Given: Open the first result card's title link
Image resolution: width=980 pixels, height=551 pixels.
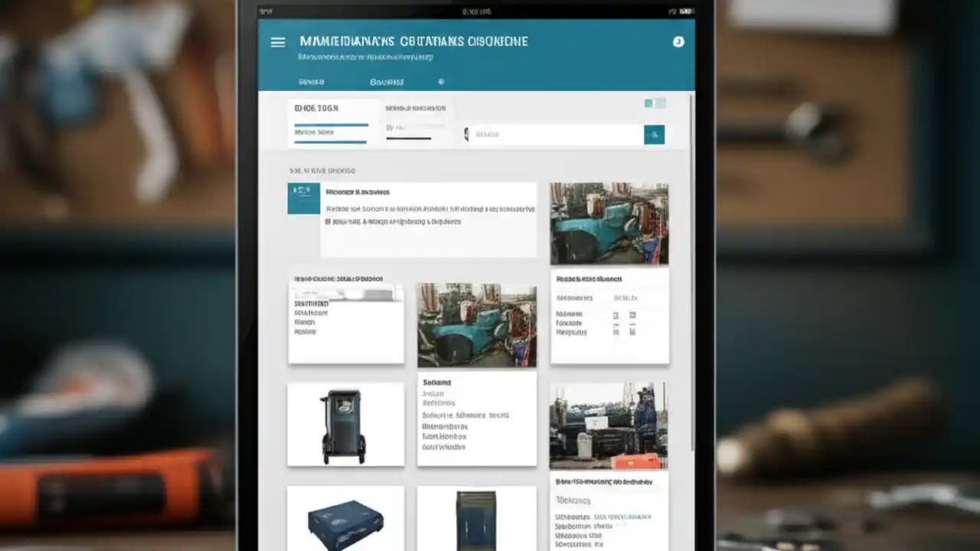Looking at the screenshot, I should click(x=360, y=191).
